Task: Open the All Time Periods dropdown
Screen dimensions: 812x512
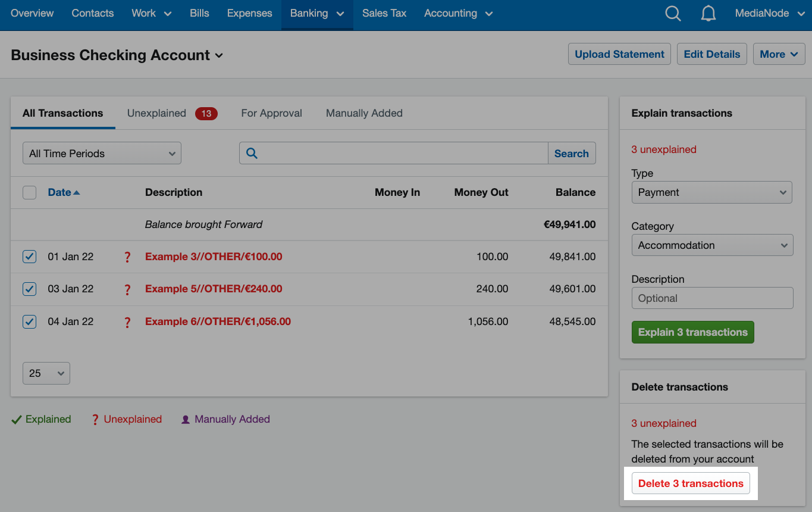Action: pos(102,153)
